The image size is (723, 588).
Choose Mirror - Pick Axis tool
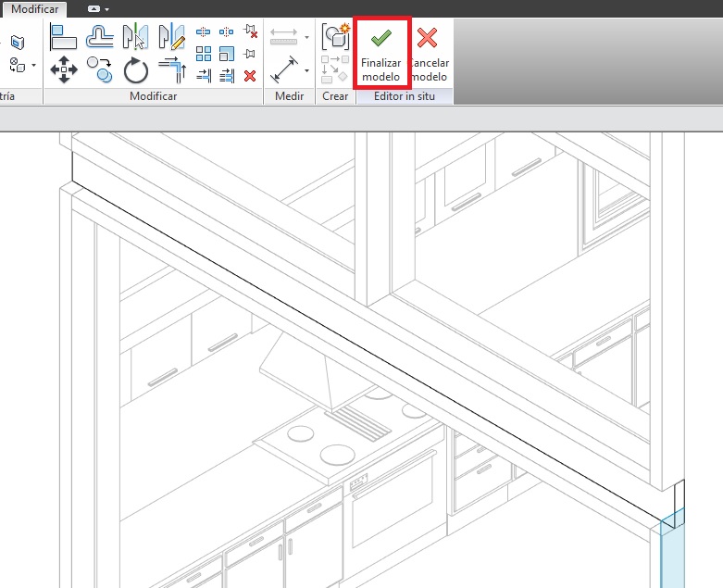coord(136,37)
